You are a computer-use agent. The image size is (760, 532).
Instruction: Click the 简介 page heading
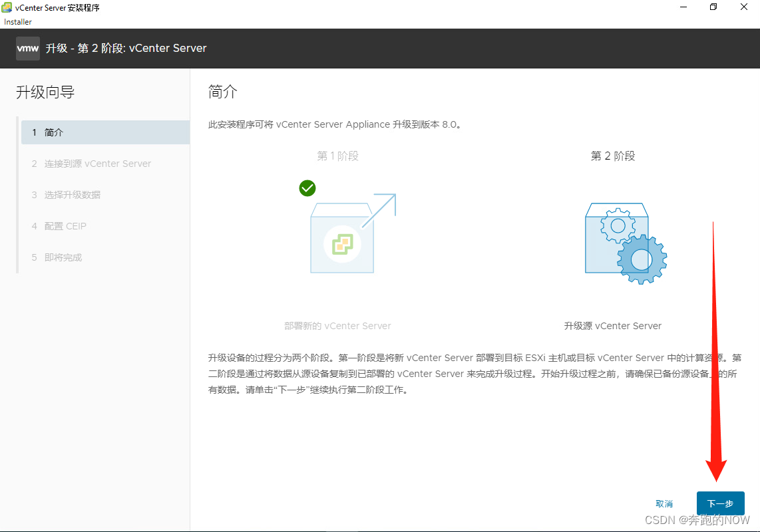click(222, 92)
